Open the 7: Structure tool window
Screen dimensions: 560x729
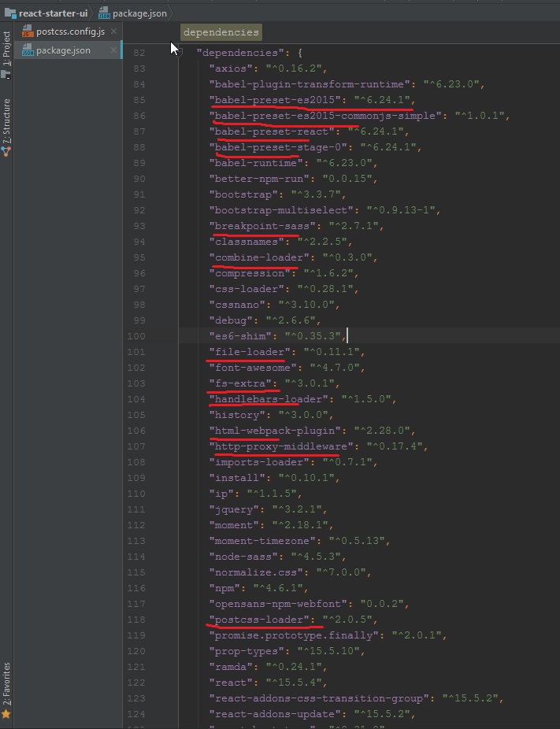click(x=6, y=121)
